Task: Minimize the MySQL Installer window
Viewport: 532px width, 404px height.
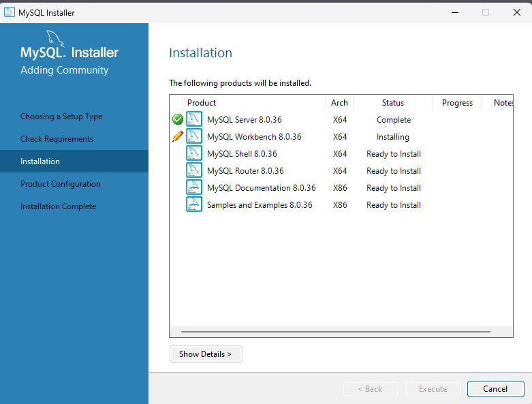Action: (x=455, y=12)
